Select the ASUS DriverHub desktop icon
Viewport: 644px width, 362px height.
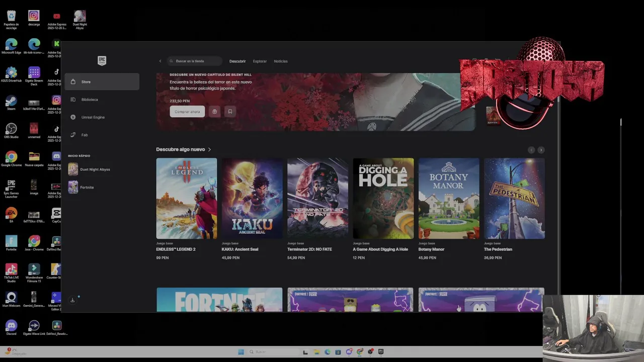point(11,75)
